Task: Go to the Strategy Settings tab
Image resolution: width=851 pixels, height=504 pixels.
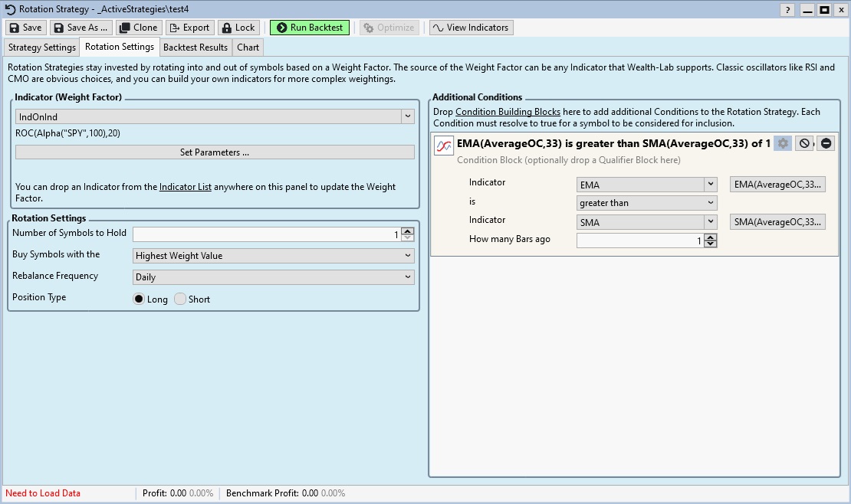Action: (x=42, y=47)
